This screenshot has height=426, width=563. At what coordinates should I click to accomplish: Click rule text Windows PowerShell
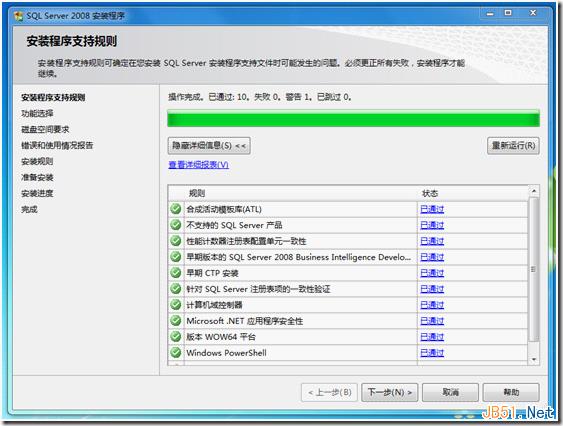pyautogui.click(x=226, y=353)
